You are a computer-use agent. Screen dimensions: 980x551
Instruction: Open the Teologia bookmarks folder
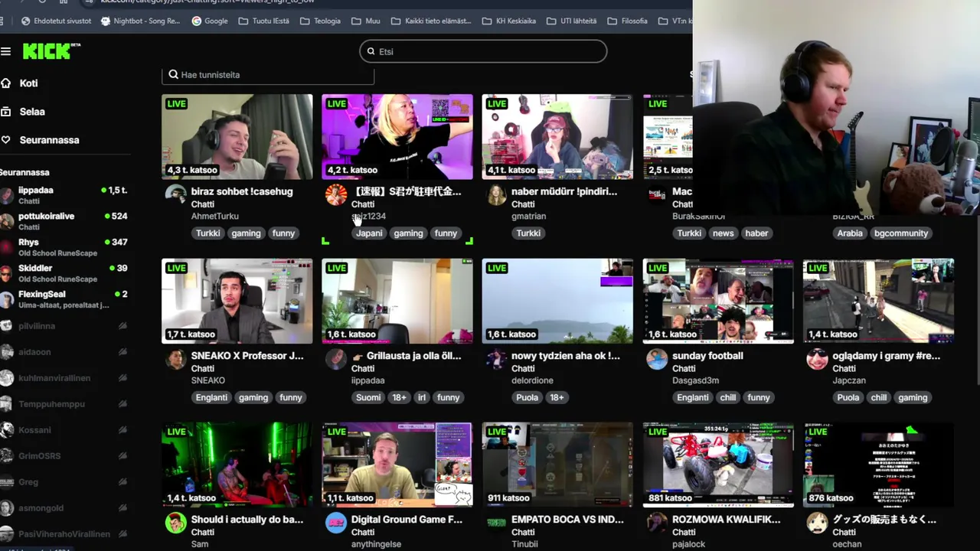click(320, 21)
